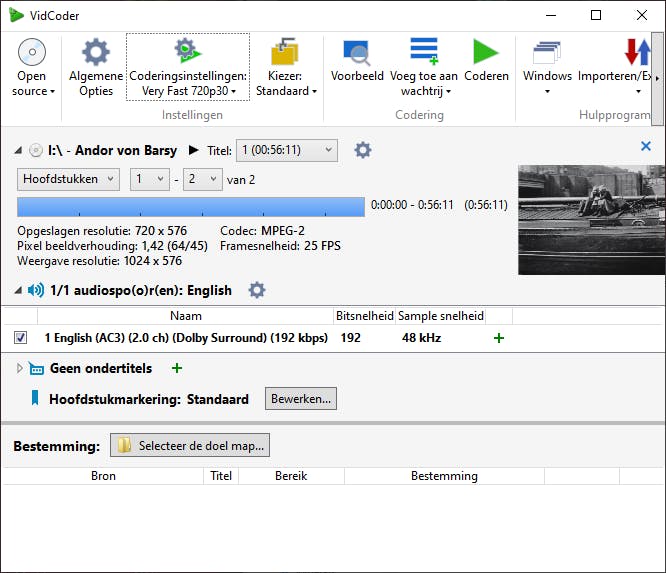Open Algemene Opties settings
The height and width of the screenshot is (573, 666).
tap(96, 68)
